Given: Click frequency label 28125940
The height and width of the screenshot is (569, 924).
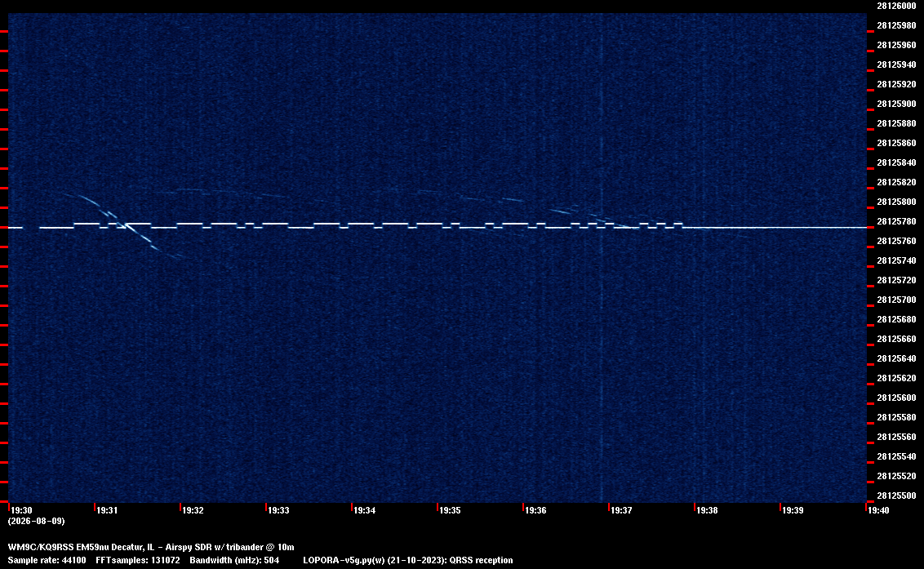Looking at the screenshot, I should click(896, 64).
